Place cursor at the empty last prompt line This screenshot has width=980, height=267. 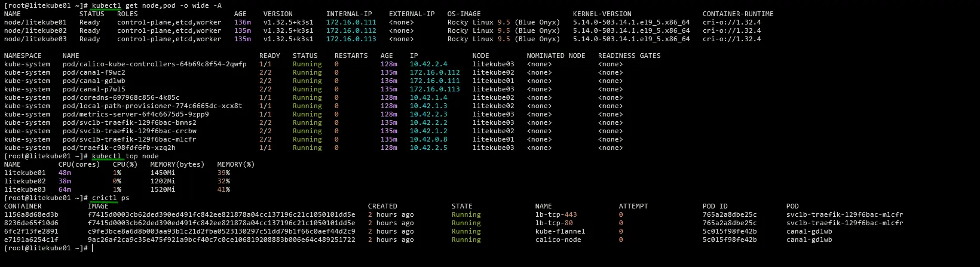click(x=93, y=248)
